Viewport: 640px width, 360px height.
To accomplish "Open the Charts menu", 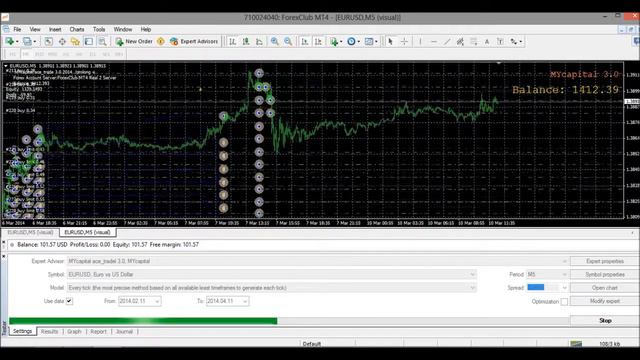I will click(77, 29).
